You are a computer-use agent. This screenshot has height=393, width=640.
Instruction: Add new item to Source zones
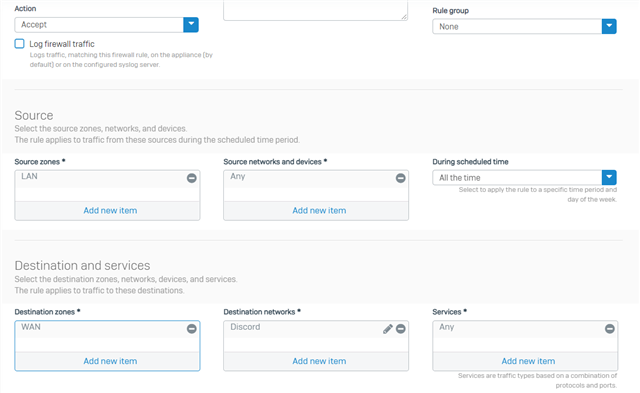click(x=110, y=211)
